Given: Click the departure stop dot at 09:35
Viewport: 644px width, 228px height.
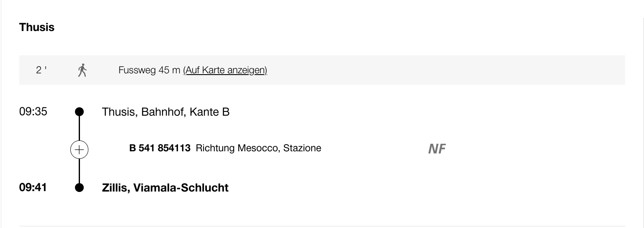Looking at the screenshot, I should (x=79, y=112).
